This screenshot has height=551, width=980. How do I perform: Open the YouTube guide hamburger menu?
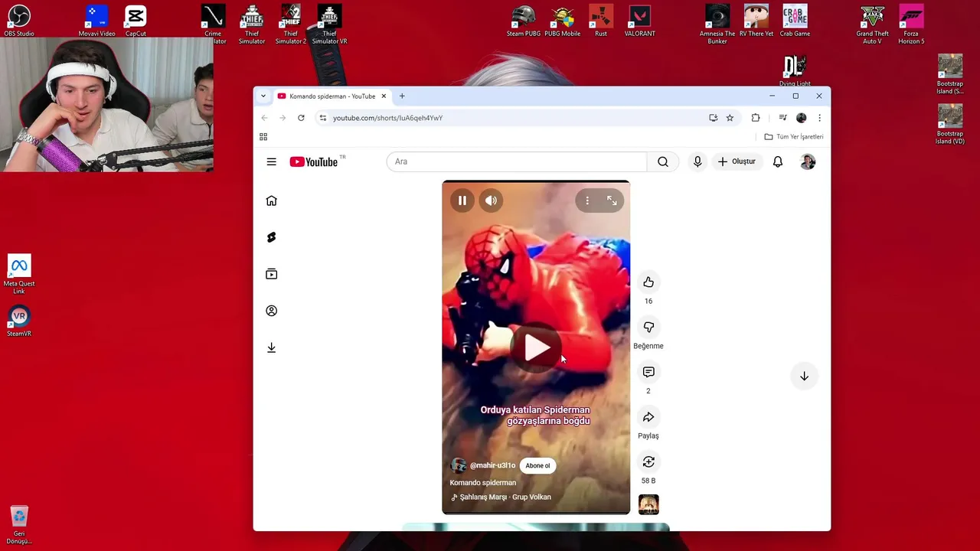271,161
